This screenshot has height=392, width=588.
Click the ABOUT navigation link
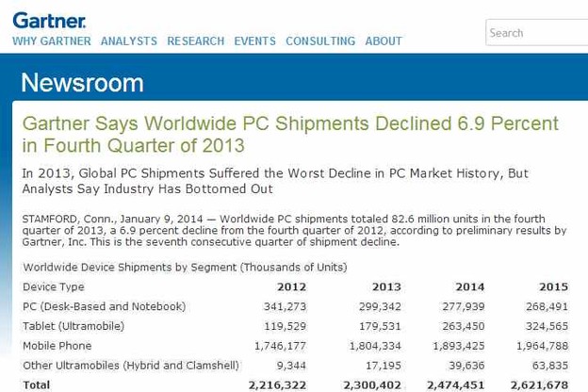tap(384, 41)
